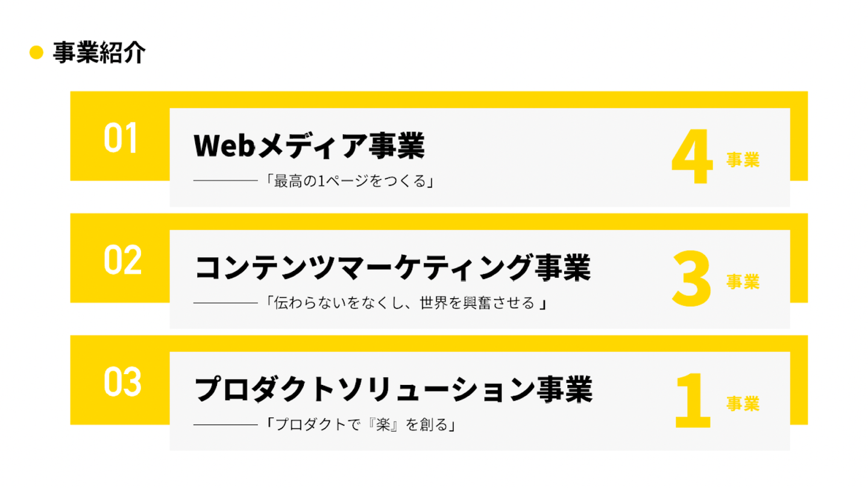The height and width of the screenshot is (488, 868).
Task: Select the 事業紹介 slide title
Action: (99, 53)
